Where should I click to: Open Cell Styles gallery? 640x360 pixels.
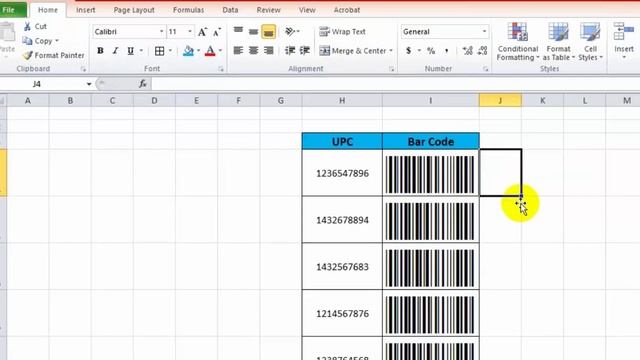(x=590, y=42)
